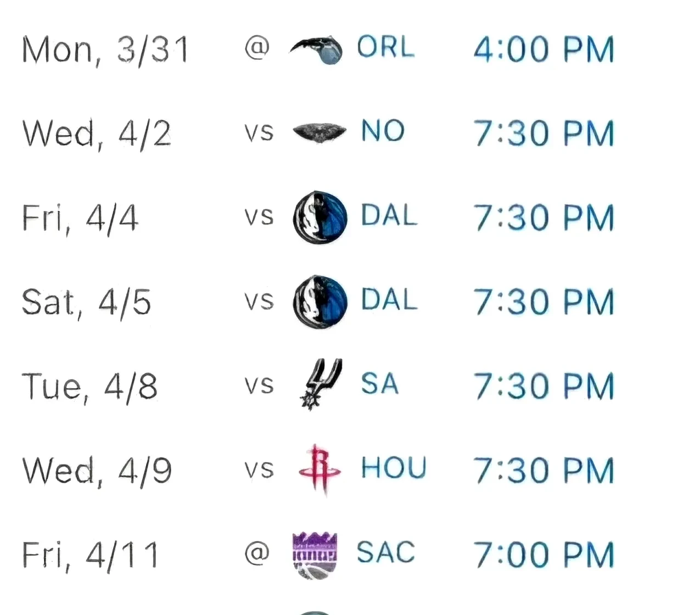Select the Mon, 3/31 date row
The height and width of the screenshot is (615, 700).
105,49
